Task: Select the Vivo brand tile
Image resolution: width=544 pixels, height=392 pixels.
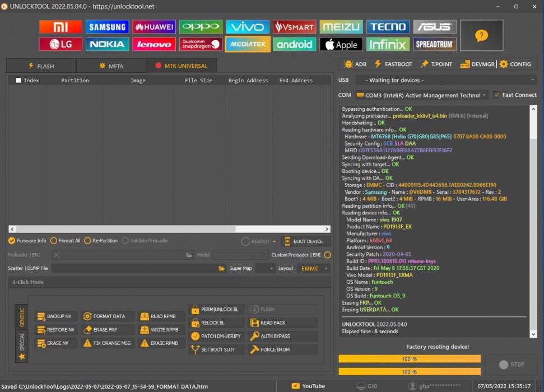Action: [x=248, y=27]
